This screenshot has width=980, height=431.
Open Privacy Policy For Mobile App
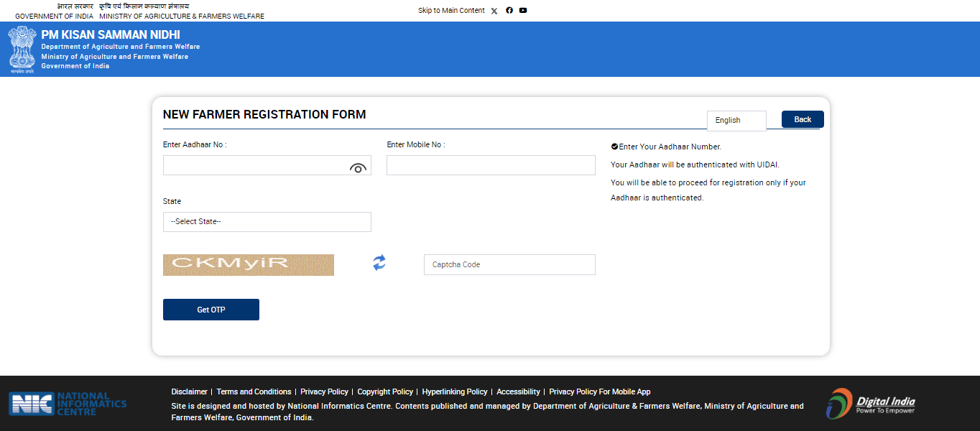(599, 391)
